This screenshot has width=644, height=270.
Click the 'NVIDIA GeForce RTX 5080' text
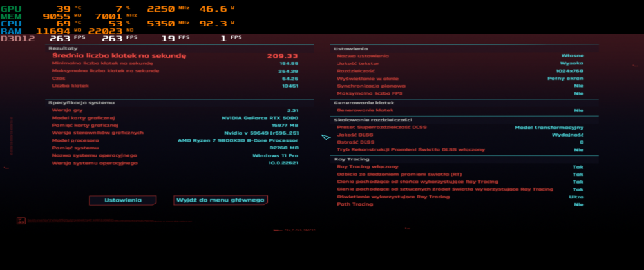[260, 118]
